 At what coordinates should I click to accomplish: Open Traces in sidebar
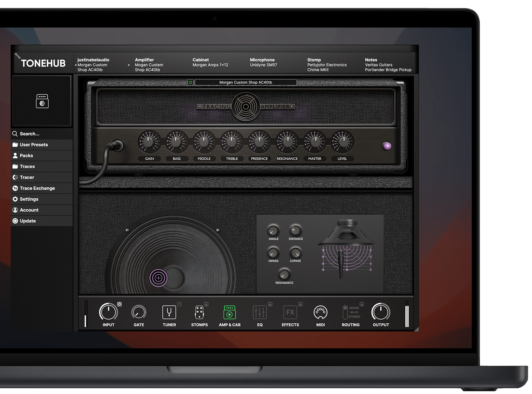pos(42,167)
